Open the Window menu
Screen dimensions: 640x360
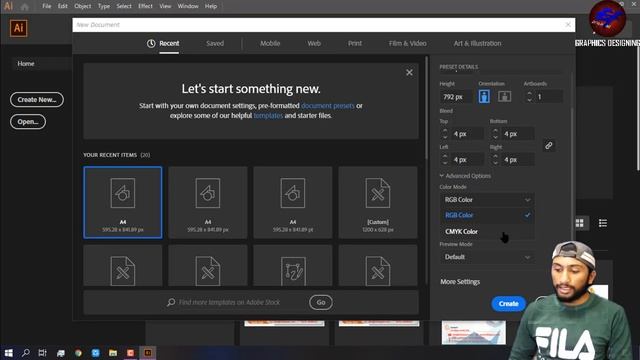coord(188,6)
